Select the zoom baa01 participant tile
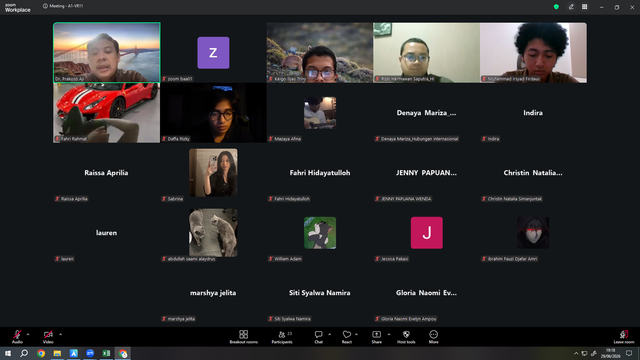This screenshot has height=360, width=640. 213,53
